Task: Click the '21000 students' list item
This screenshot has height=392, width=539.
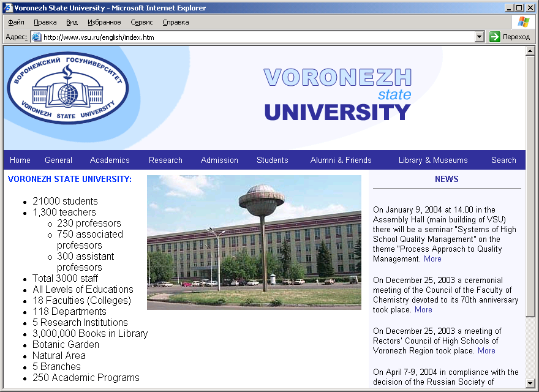Action: click(x=66, y=201)
